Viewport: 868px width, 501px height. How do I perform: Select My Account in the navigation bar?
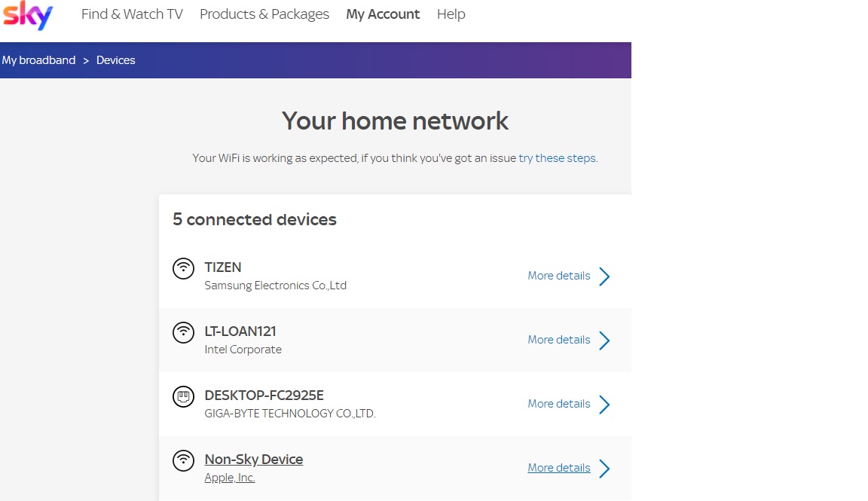[383, 14]
